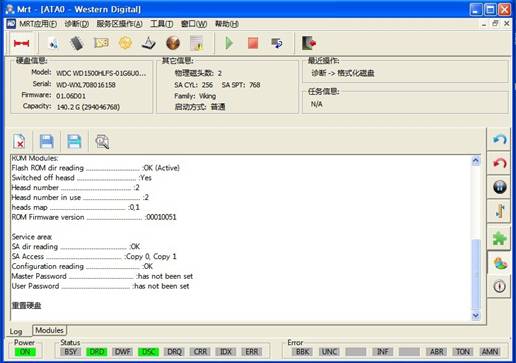Open the disk scanner tool icon
This screenshot has height=363, width=516.
click(x=149, y=43)
